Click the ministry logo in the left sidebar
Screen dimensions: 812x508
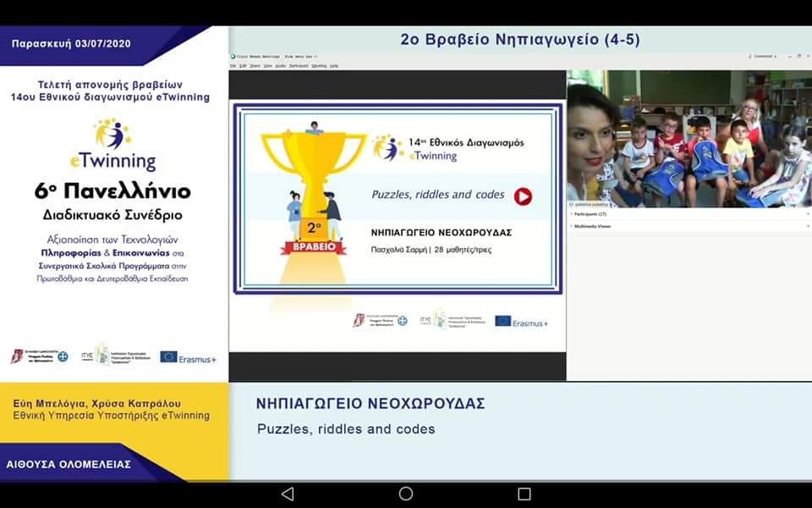(40, 356)
